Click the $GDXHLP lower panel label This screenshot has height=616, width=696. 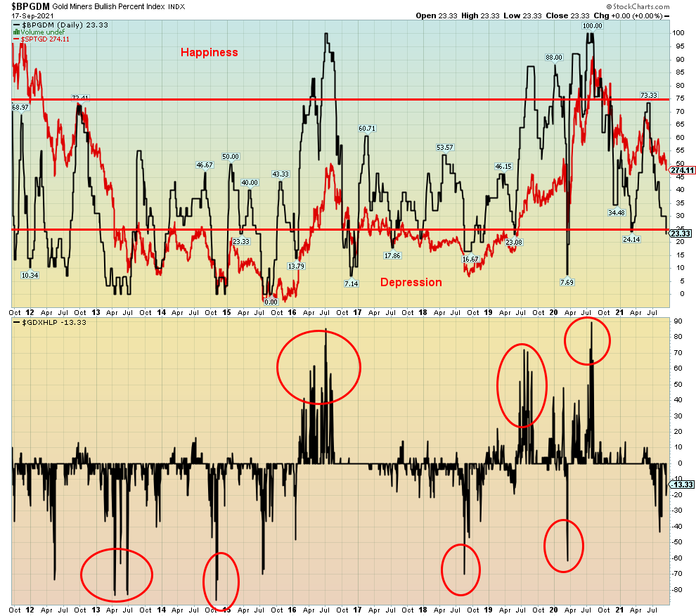click(x=42, y=321)
